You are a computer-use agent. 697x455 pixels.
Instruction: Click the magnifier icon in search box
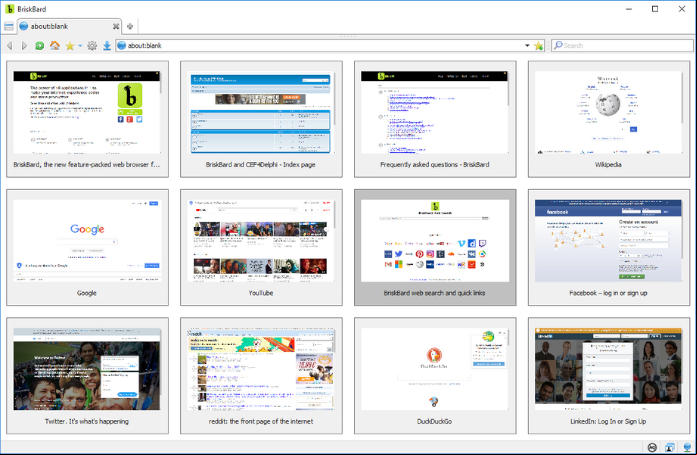tap(558, 45)
